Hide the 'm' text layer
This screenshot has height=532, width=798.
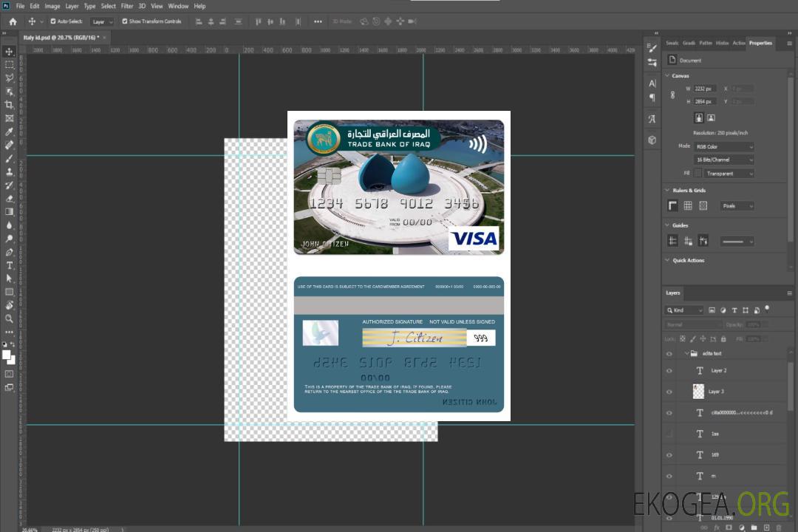point(669,477)
